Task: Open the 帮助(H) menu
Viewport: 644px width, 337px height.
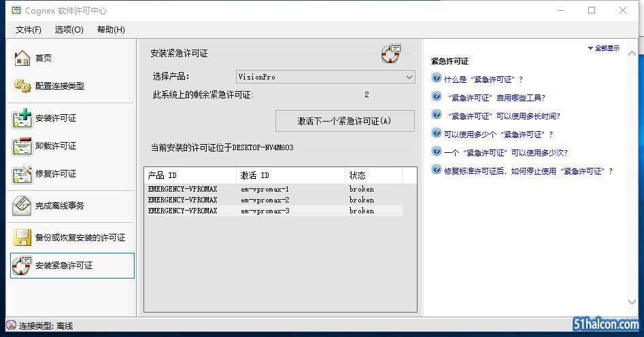Action: (111, 29)
